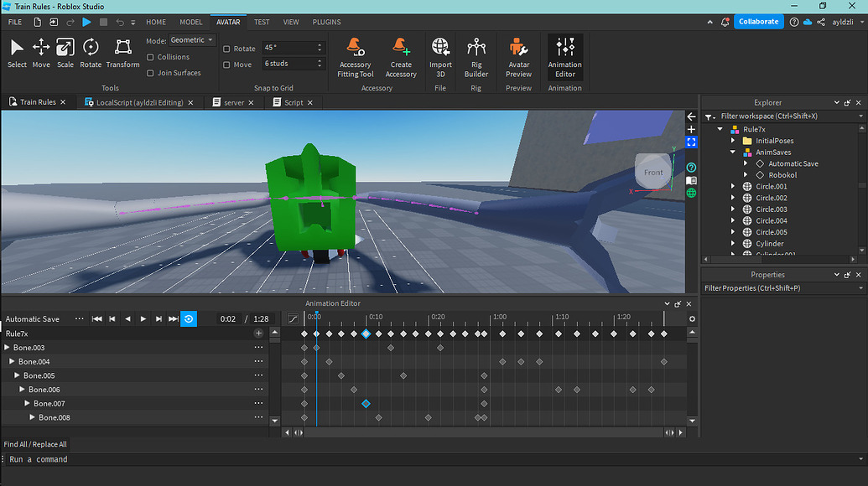868x486 pixels.
Task: Open the curve editor toggle icon
Action: (293, 318)
